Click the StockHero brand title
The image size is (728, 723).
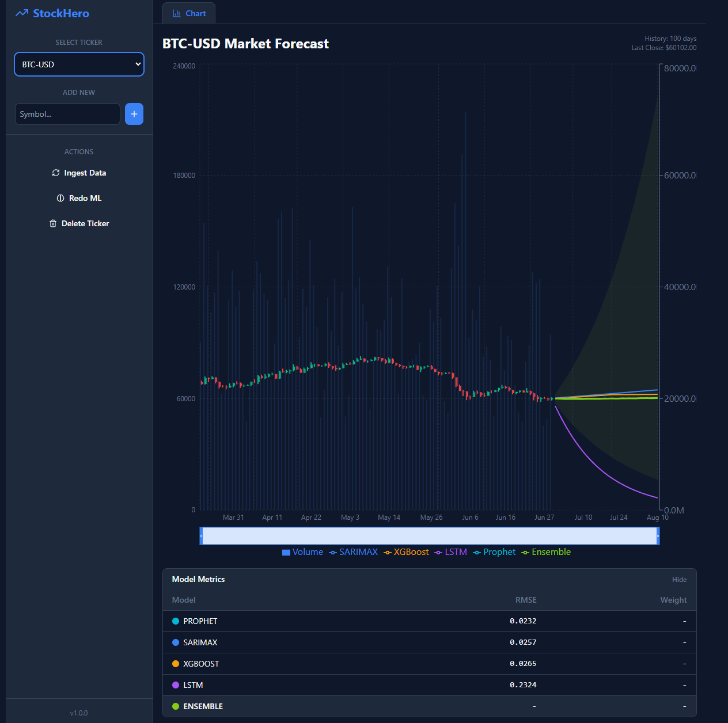pos(61,13)
